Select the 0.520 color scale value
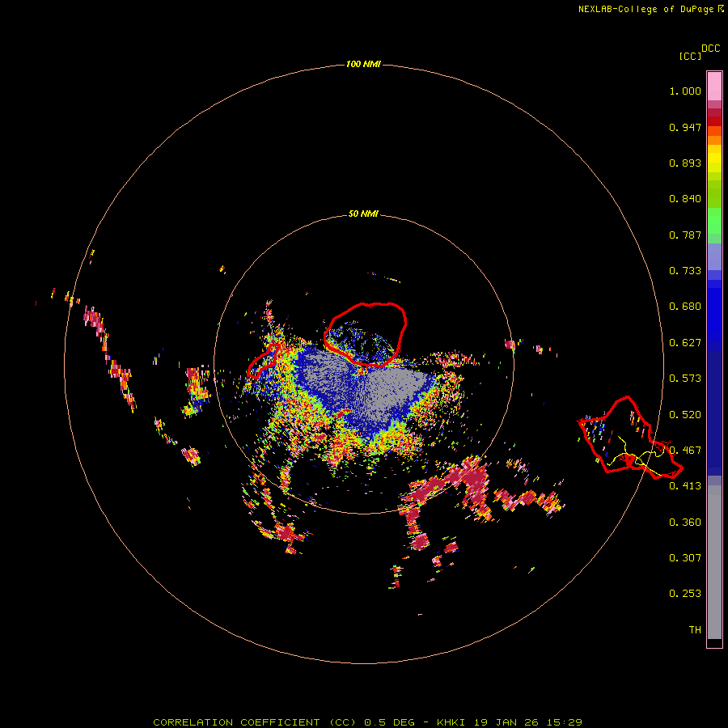This screenshot has width=728, height=728. (685, 415)
